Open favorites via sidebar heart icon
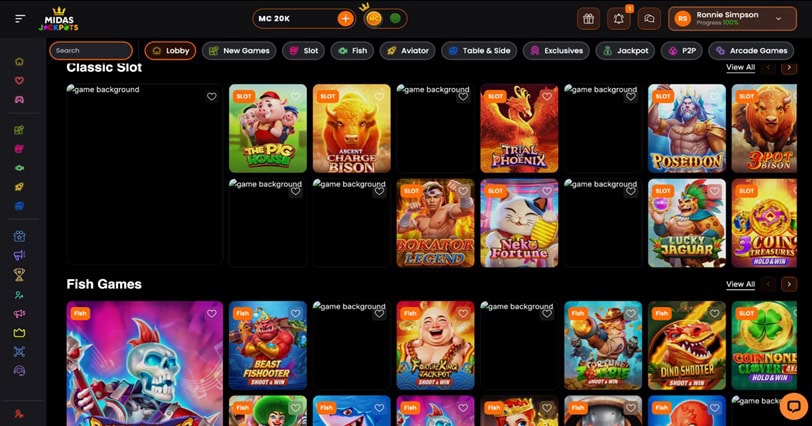812x426 pixels. (x=19, y=81)
